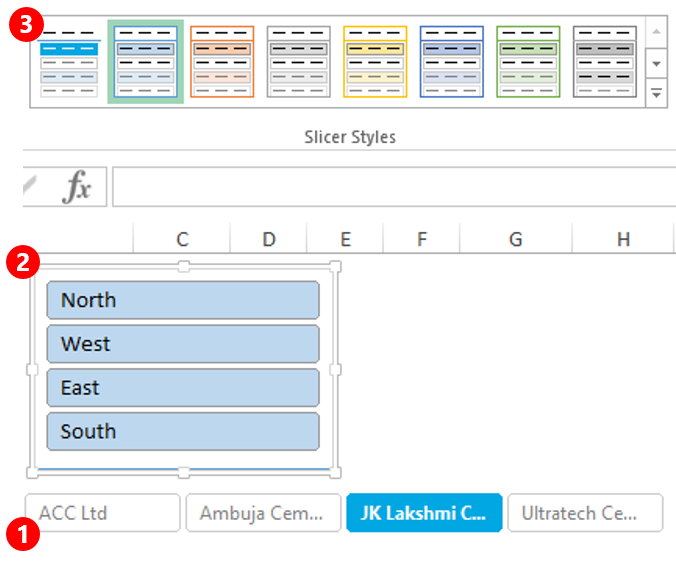Viewport: 676px width, 564px height.
Task: Select ACC Ltd slicer button
Action: 103,513
